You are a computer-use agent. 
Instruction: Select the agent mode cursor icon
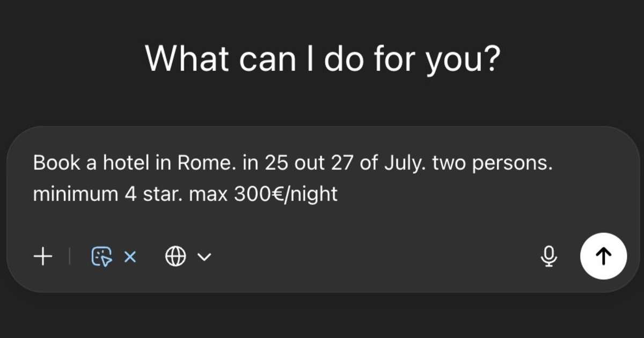point(102,257)
